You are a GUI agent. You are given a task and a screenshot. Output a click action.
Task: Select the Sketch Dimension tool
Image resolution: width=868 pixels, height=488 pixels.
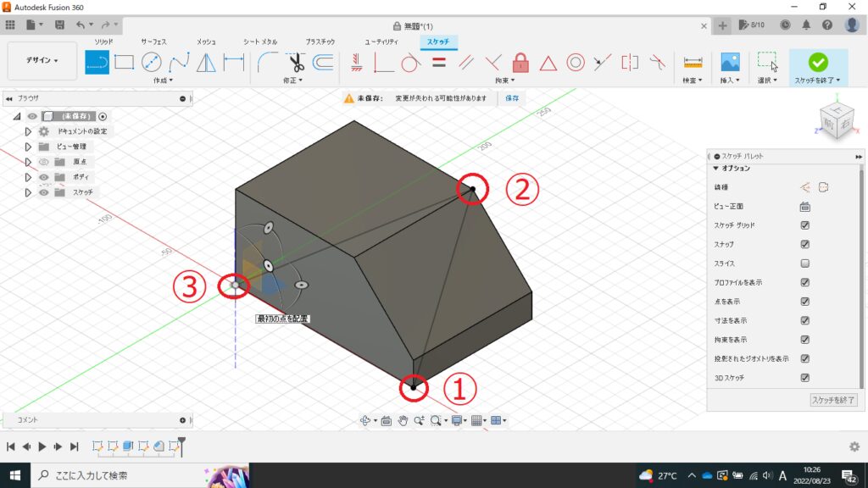tap(234, 63)
